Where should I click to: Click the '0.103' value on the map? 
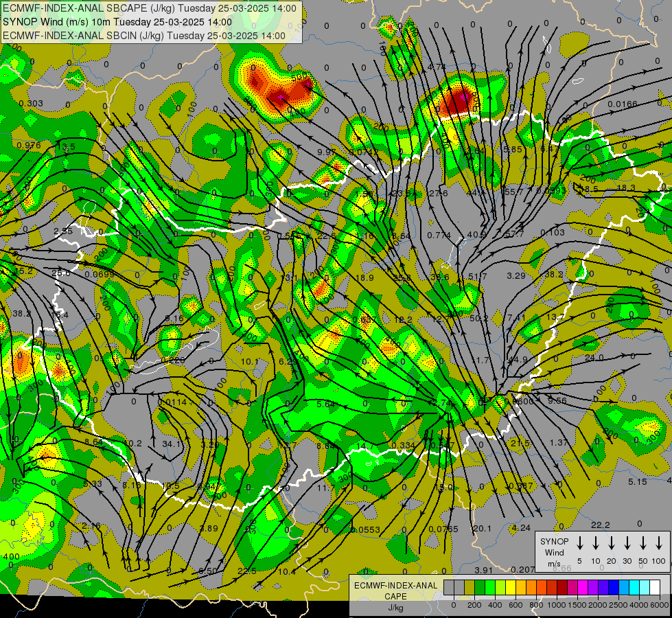pos(553,232)
